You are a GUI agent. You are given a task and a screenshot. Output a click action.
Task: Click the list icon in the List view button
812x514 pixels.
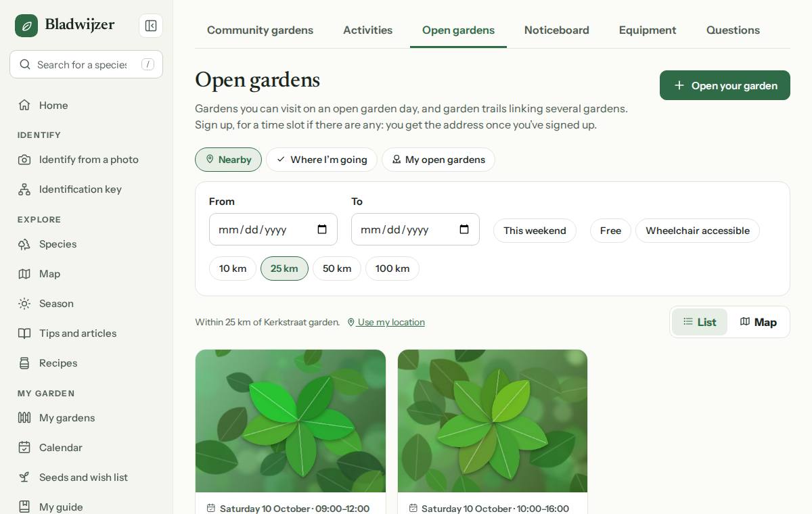tap(688, 321)
